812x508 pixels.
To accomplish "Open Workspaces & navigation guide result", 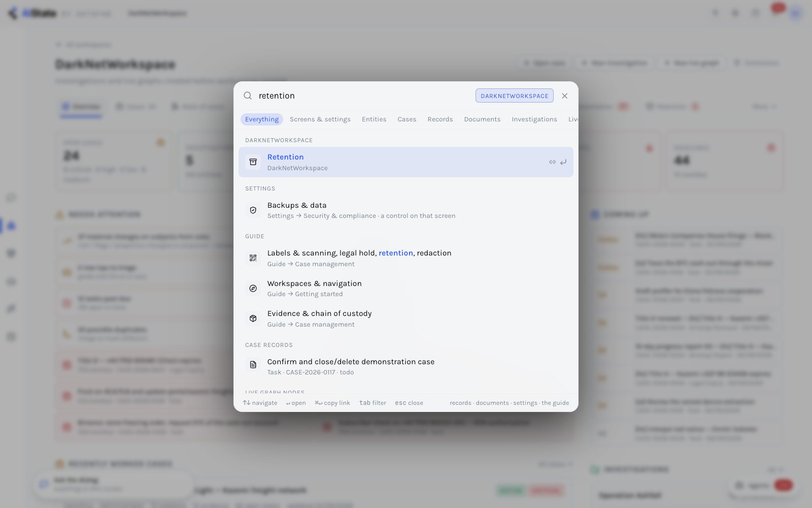I will [406, 289].
